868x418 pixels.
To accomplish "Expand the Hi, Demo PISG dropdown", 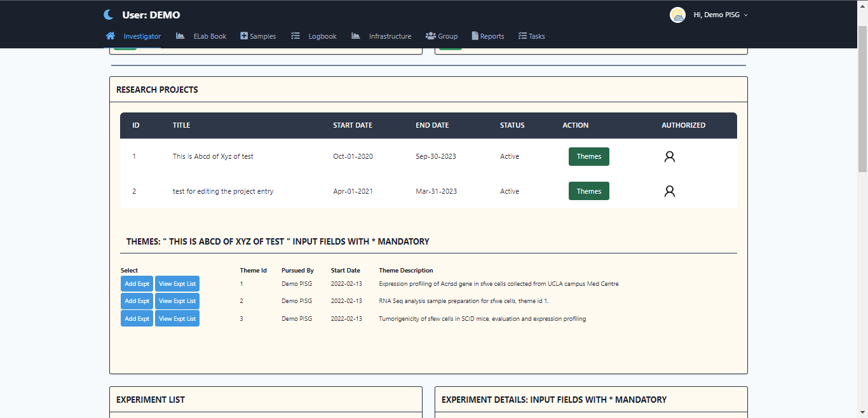I will point(721,15).
